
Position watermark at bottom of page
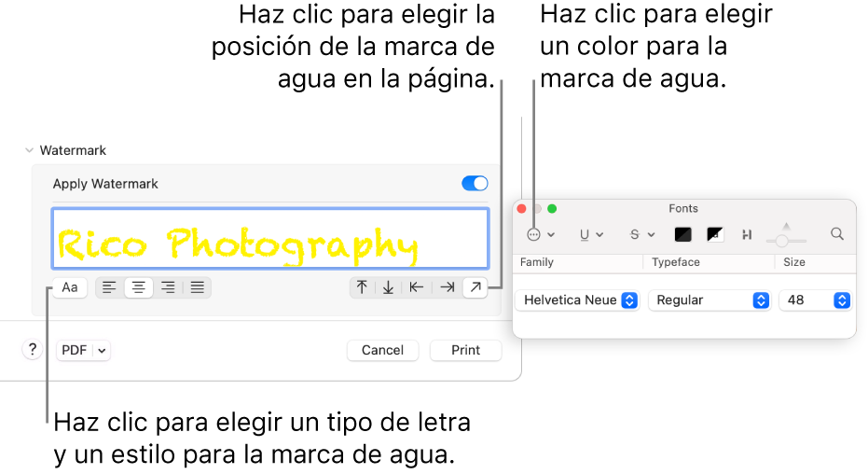(x=389, y=286)
